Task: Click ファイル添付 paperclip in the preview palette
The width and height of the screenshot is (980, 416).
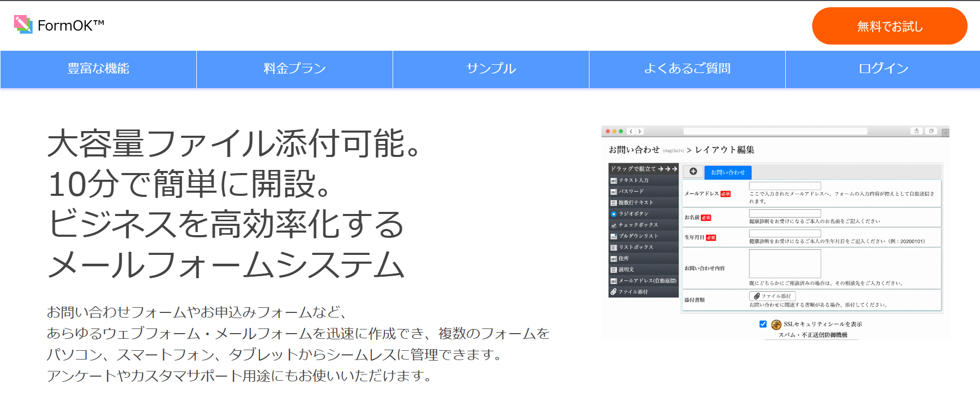Action: (613, 292)
